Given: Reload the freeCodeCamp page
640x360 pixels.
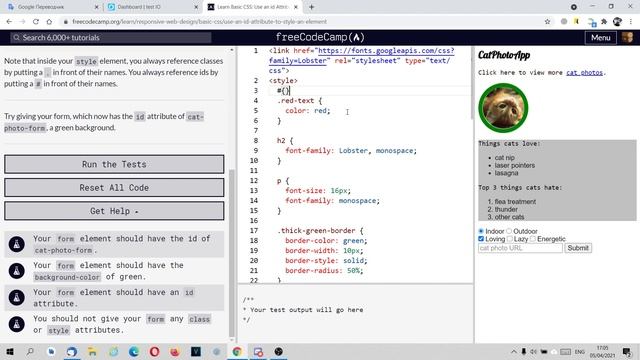Looking at the screenshot, I should coord(36,22).
